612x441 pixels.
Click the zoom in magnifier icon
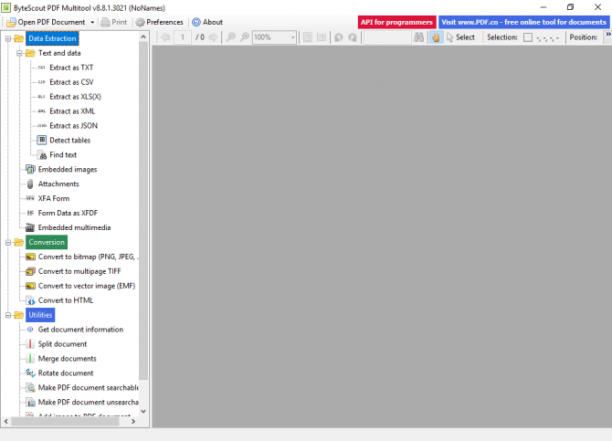coord(245,37)
